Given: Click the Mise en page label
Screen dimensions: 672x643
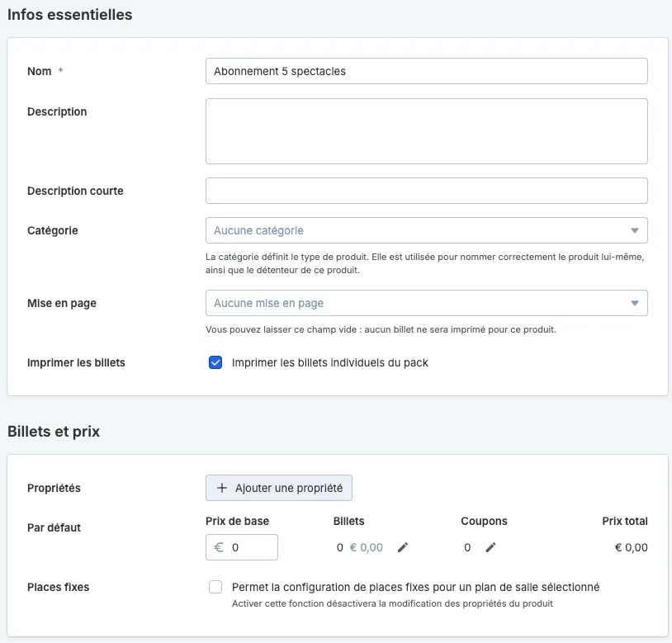Looking at the screenshot, I should [62, 303].
